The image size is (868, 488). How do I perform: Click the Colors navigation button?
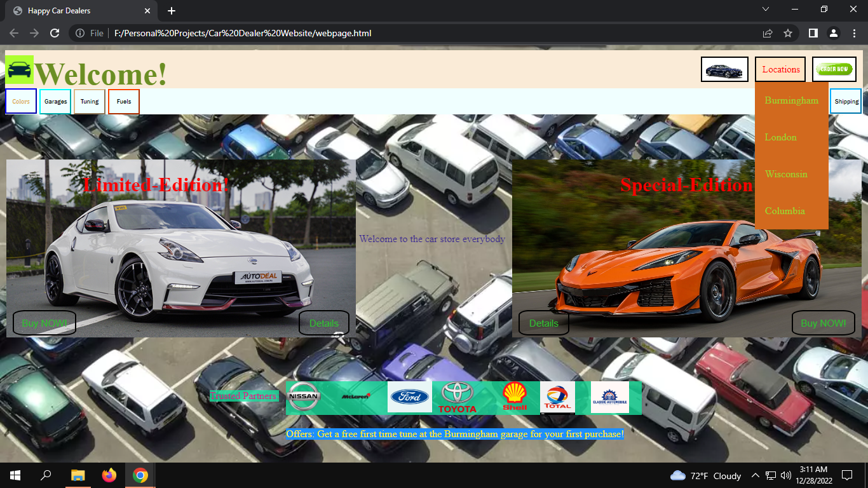click(x=20, y=101)
